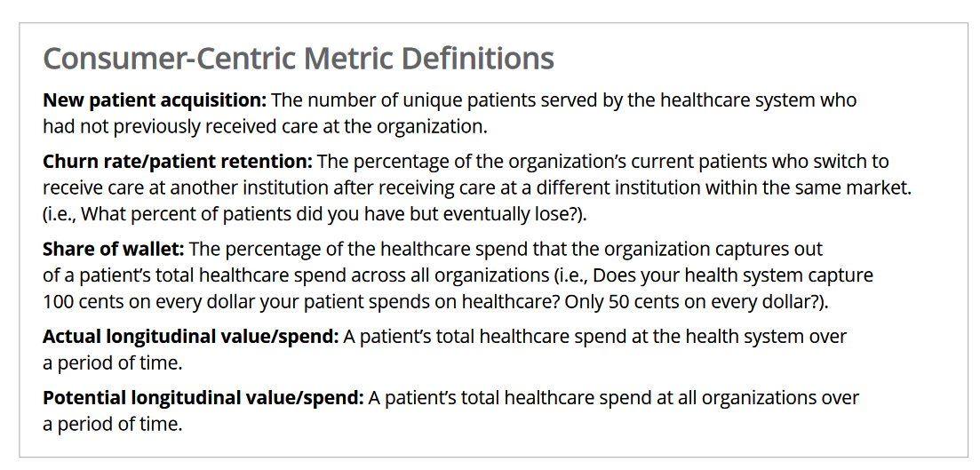The height and width of the screenshot is (470, 980).
Task: Click the bold "New patient acquisition:" term
Action: coord(155,100)
